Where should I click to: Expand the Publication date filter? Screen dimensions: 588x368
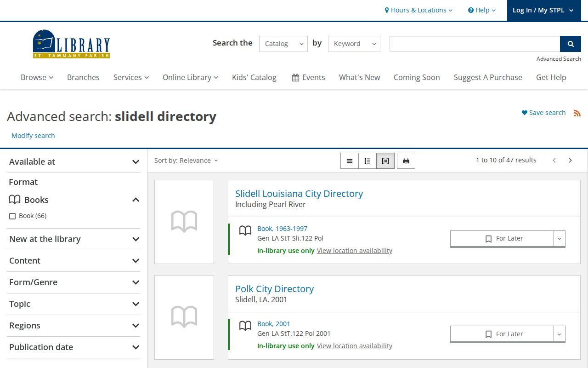tap(73, 347)
